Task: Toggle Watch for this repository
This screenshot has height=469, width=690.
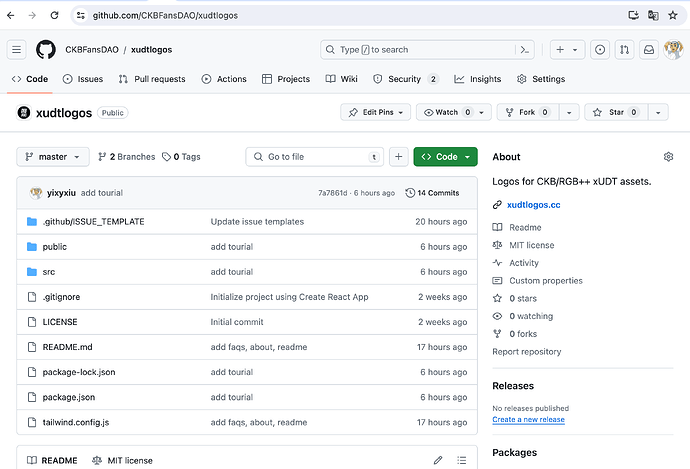Action: [448, 112]
